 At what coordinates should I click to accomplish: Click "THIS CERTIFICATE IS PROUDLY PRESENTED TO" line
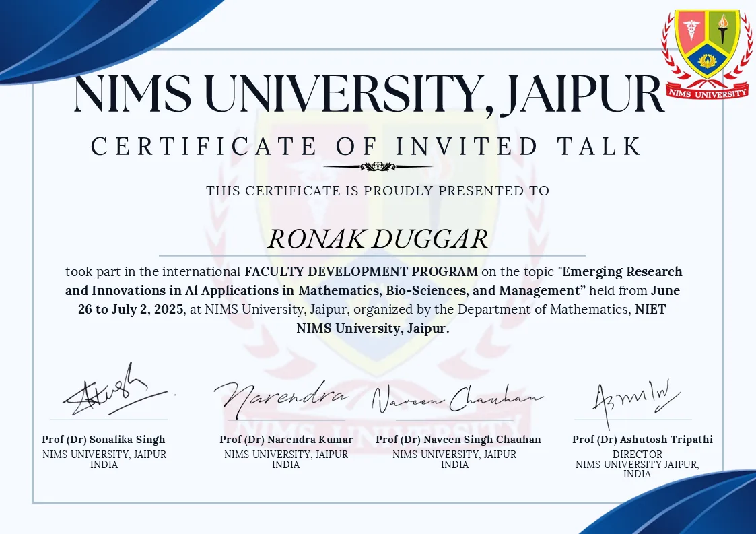[x=378, y=191]
